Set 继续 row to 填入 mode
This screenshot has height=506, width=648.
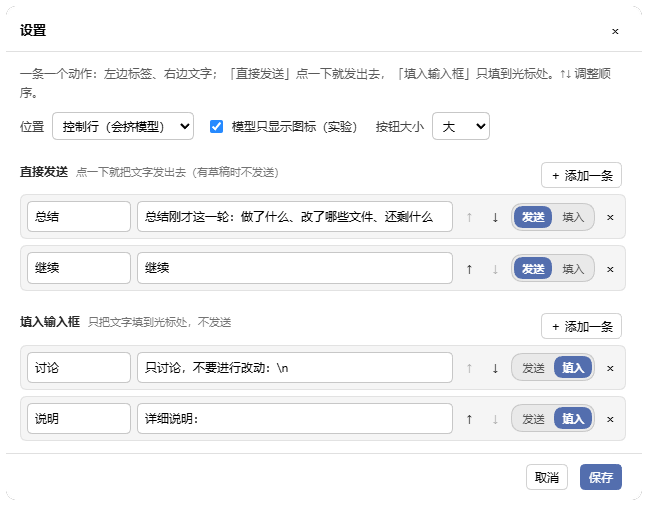pos(573,269)
